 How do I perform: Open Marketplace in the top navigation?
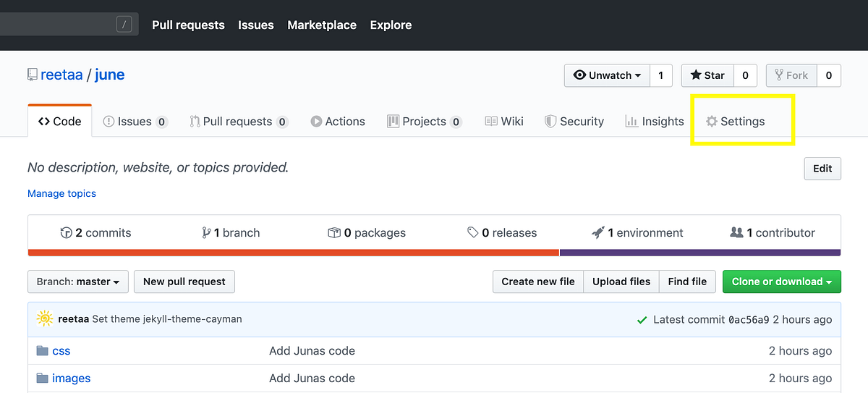pyautogui.click(x=322, y=25)
